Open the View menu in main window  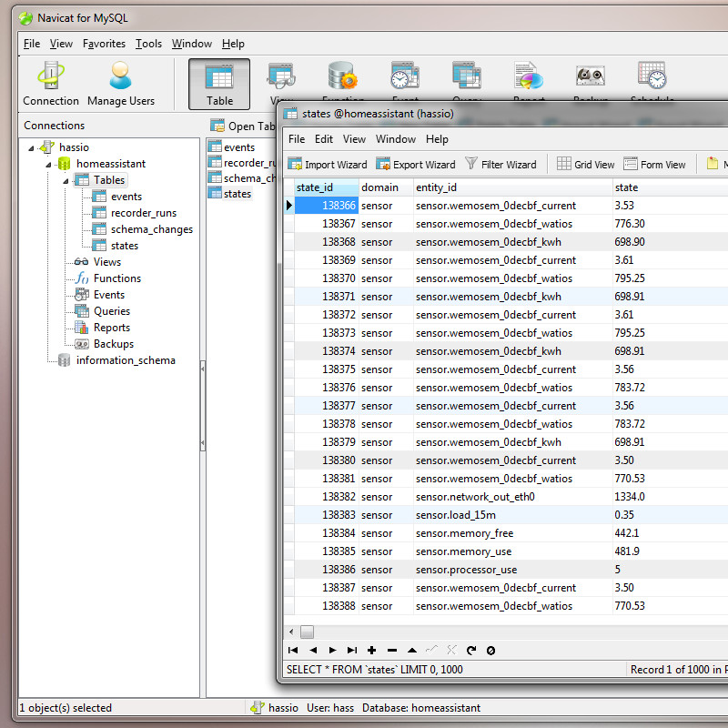click(x=61, y=44)
